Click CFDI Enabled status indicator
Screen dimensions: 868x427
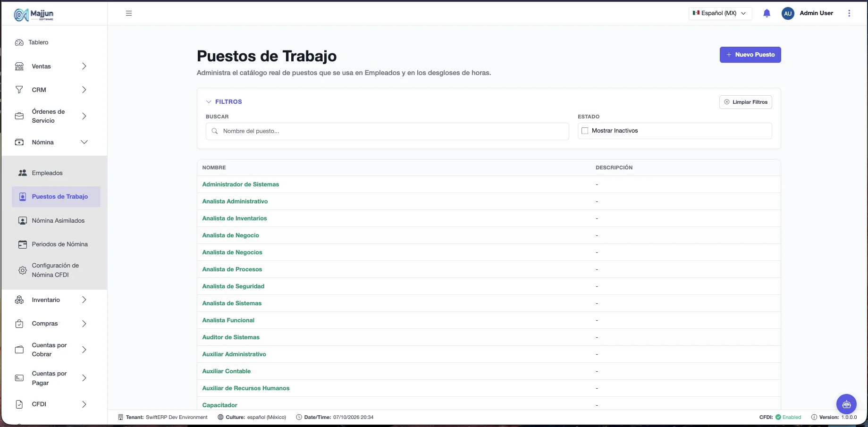(780, 417)
